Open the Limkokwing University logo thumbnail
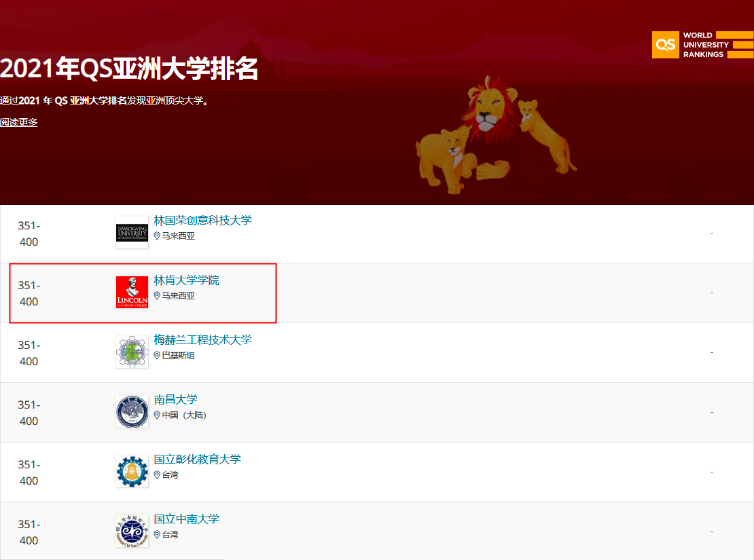The height and width of the screenshot is (560, 754). coord(132,233)
